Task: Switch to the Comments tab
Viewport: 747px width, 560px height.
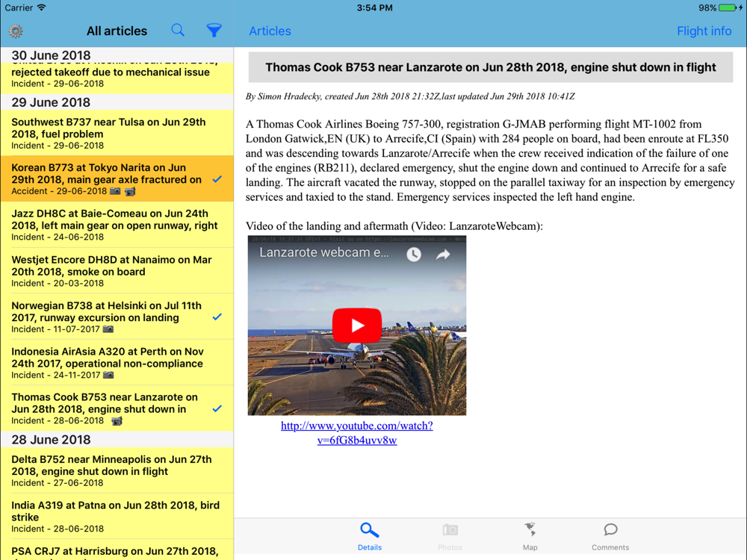Action: coord(610,537)
